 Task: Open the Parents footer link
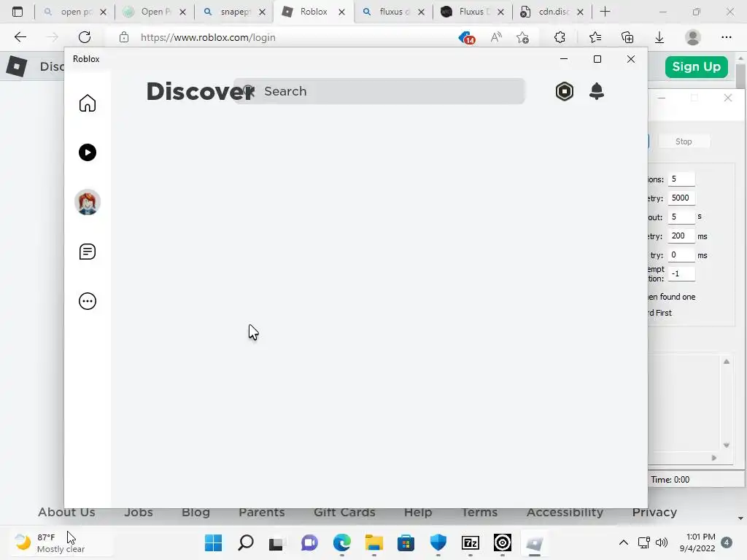[x=262, y=513]
